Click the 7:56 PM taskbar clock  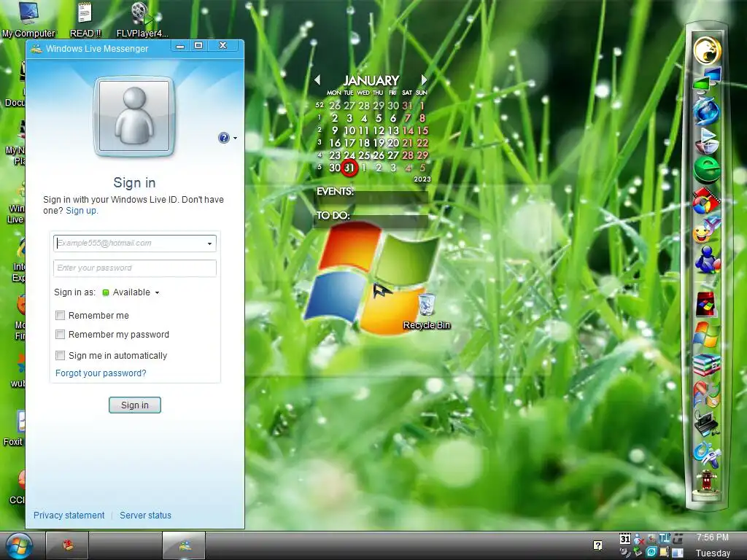[x=712, y=537]
